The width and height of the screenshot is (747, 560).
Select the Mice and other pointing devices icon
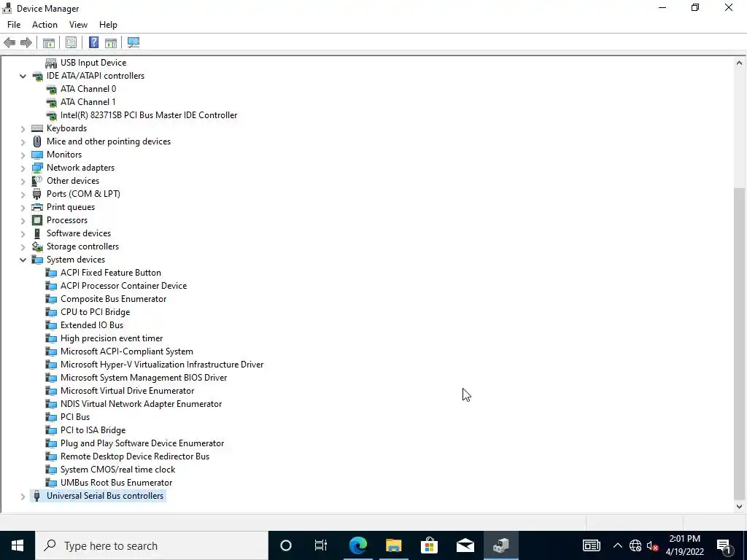click(37, 141)
